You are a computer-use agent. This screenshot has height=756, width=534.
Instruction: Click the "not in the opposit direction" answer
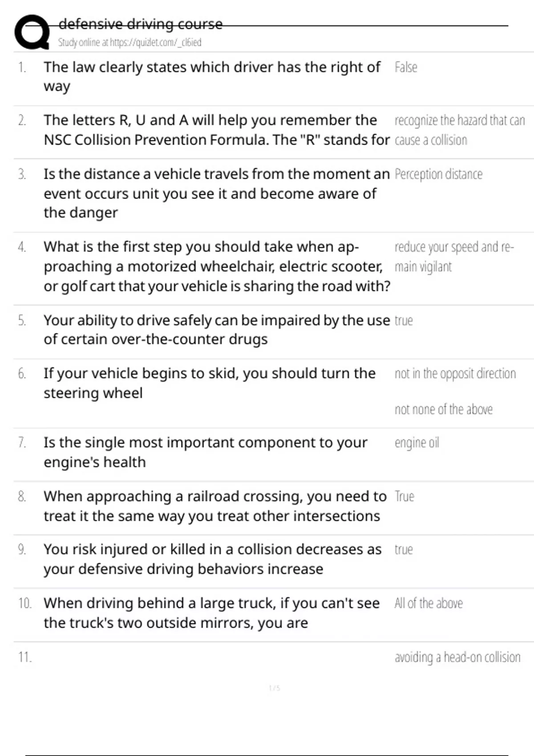455,374
